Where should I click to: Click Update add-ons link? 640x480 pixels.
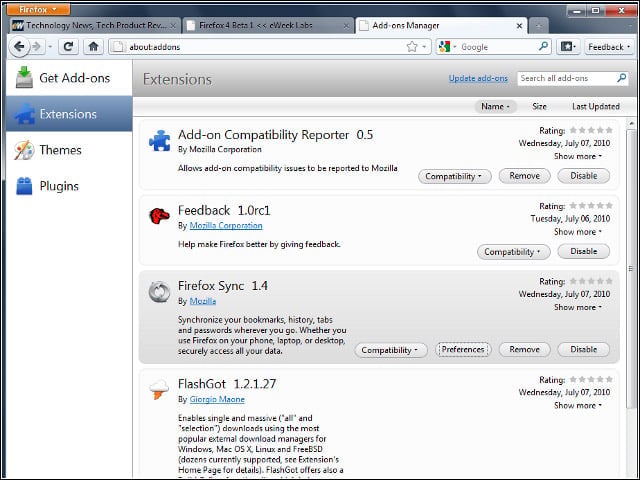[478, 78]
